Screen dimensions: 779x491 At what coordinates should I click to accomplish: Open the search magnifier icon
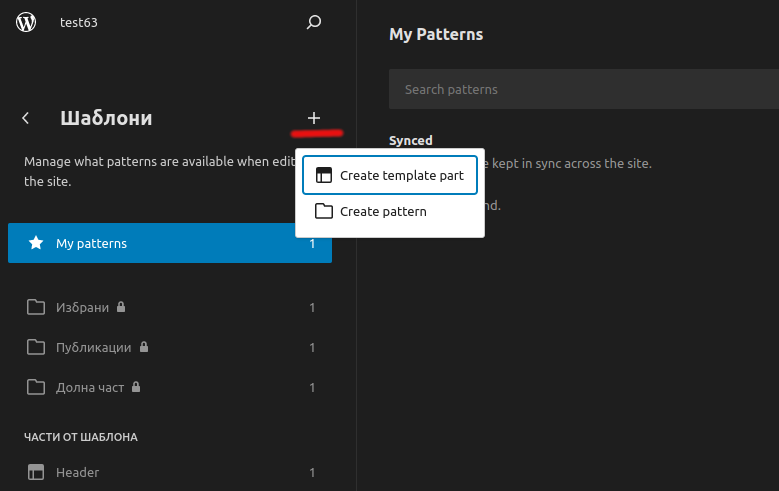coord(314,22)
